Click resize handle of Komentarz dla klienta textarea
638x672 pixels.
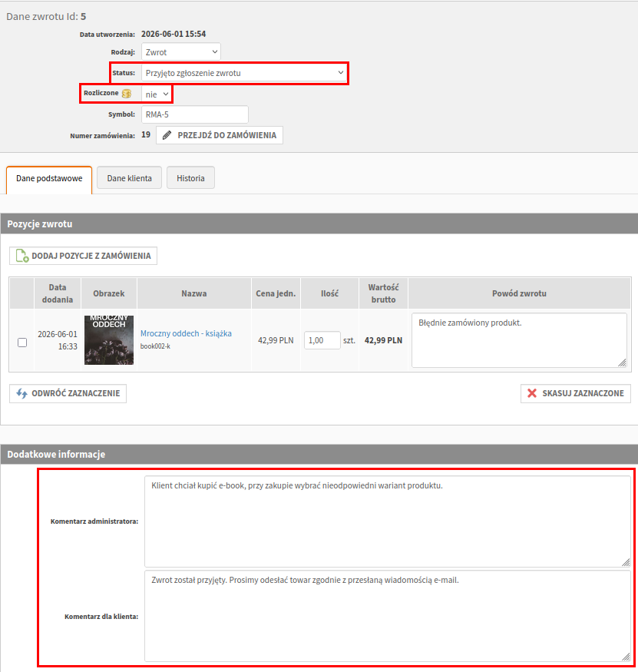pyautogui.click(x=626, y=657)
